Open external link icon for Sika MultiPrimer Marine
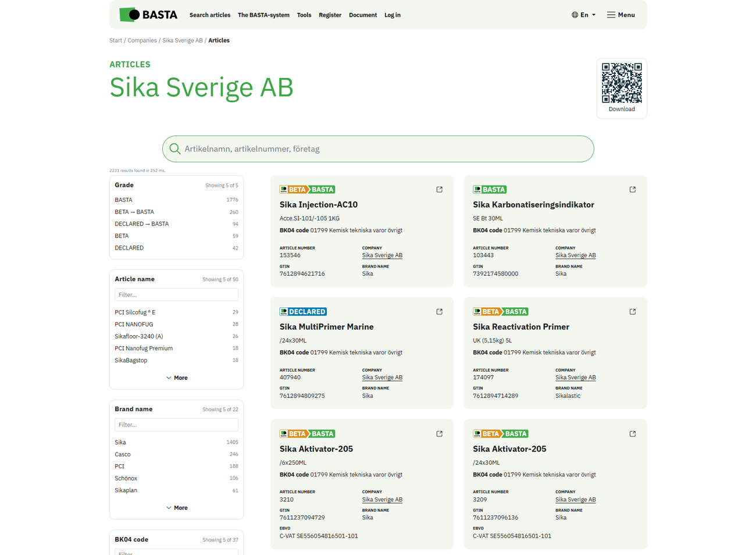The width and height of the screenshot is (756, 555). (440, 312)
